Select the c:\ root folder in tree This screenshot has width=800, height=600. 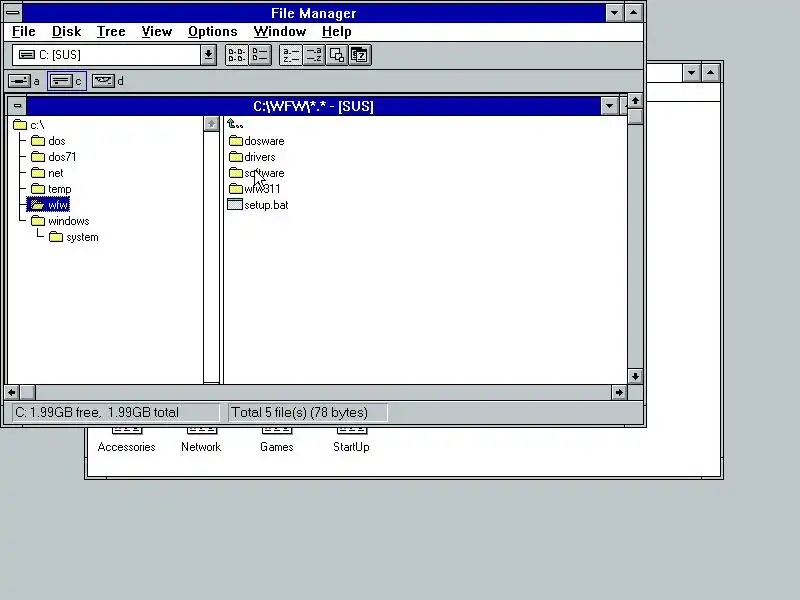pos(29,125)
